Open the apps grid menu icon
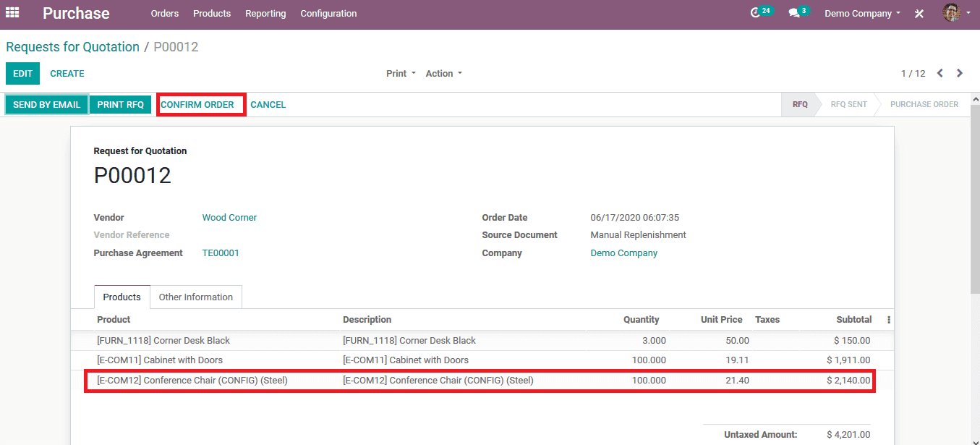This screenshot has width=980, height=445. click(12, 13)
